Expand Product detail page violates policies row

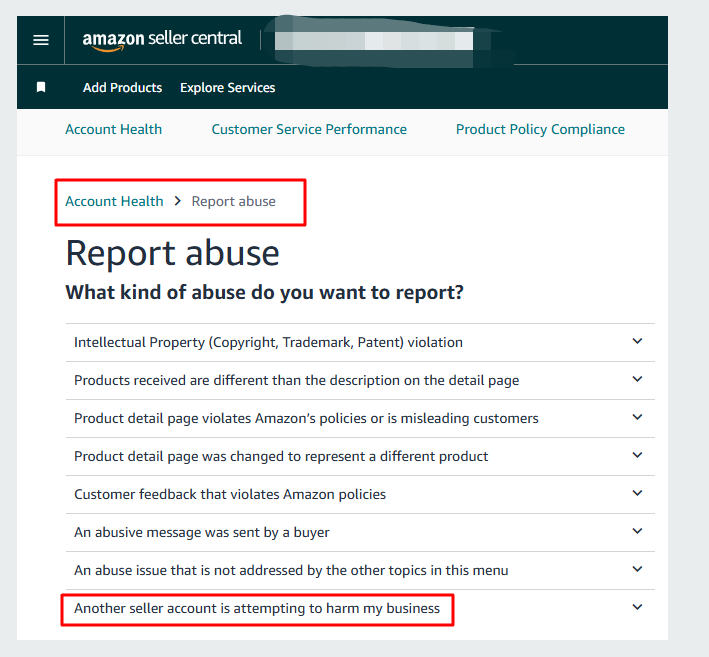[306, 418]
